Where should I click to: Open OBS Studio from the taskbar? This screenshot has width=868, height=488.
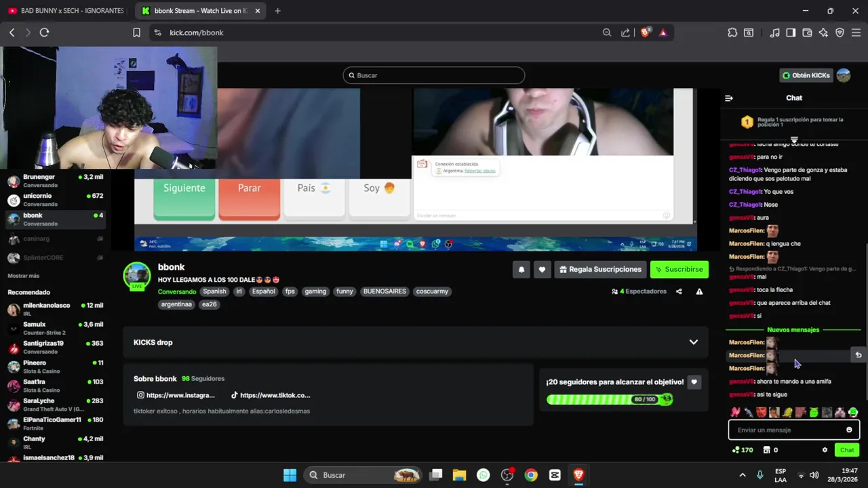click(x=507, y=475)
